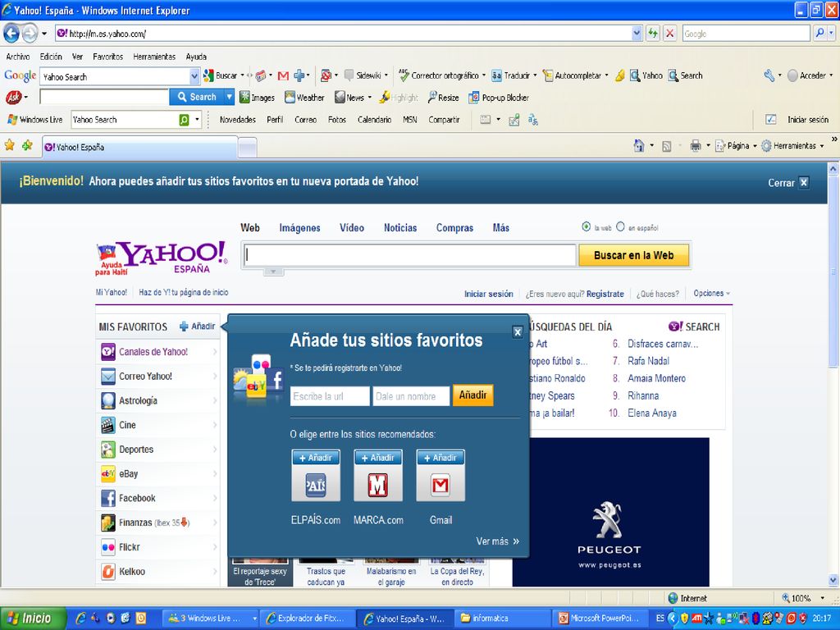This screenshot has height=630, width=840.
Task: Select the 'en español' radio button
Action: (620, 226)
